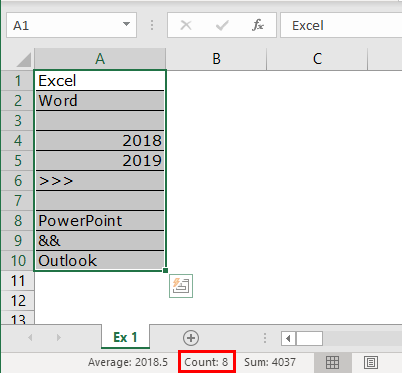Image resolution: width=402 pixels, height=373 pixels.
Task: Select row 10 header
Action: coord(18,261)
